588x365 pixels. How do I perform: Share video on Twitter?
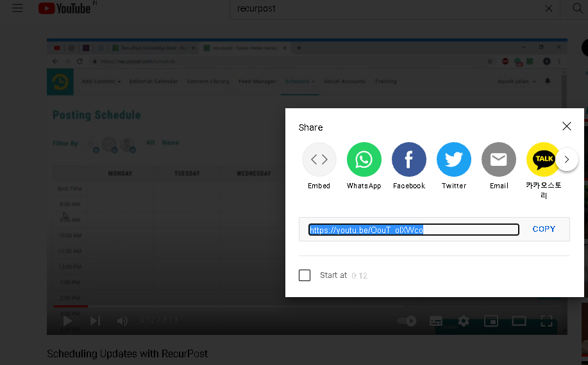pyautogui.click(x=454, y=166)
